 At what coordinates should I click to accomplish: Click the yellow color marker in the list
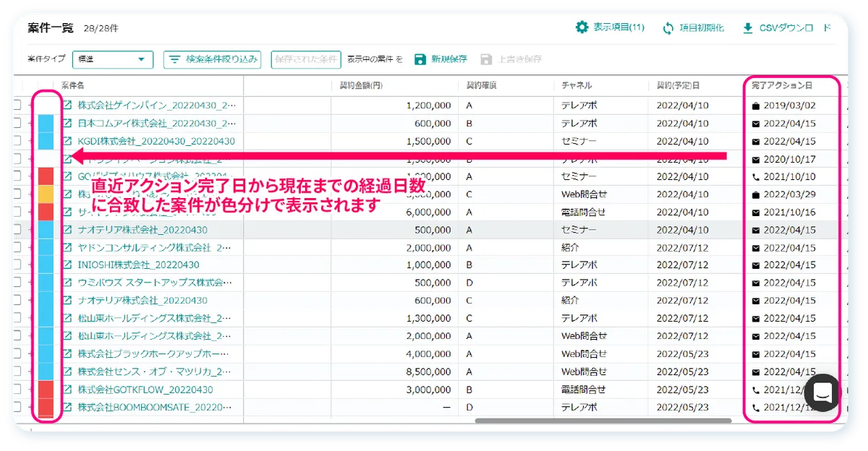(46, 194)
